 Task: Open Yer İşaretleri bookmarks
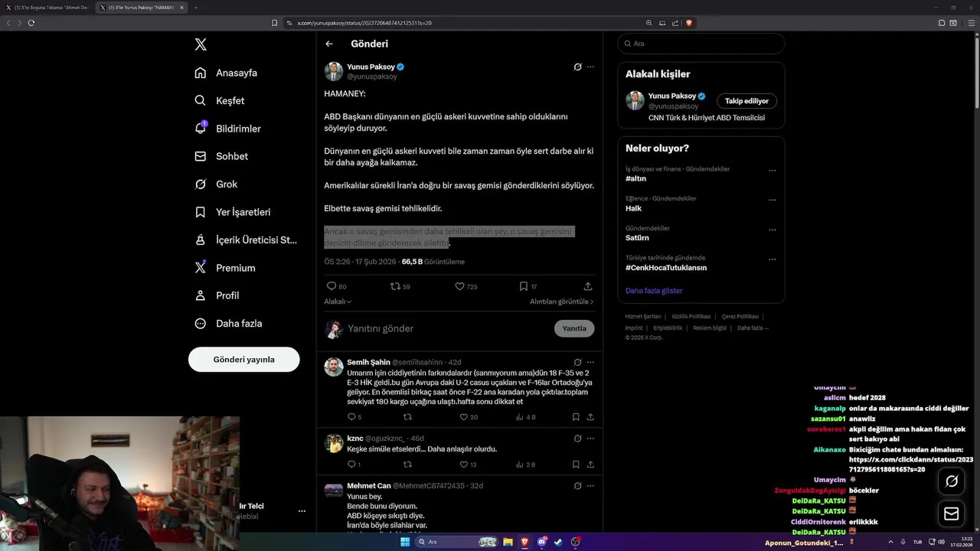233,212
